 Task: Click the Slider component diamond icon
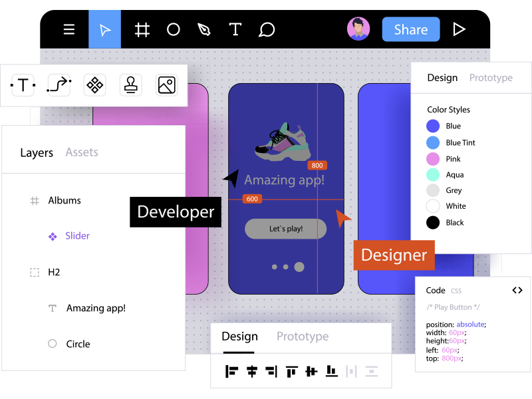[53, 237]
